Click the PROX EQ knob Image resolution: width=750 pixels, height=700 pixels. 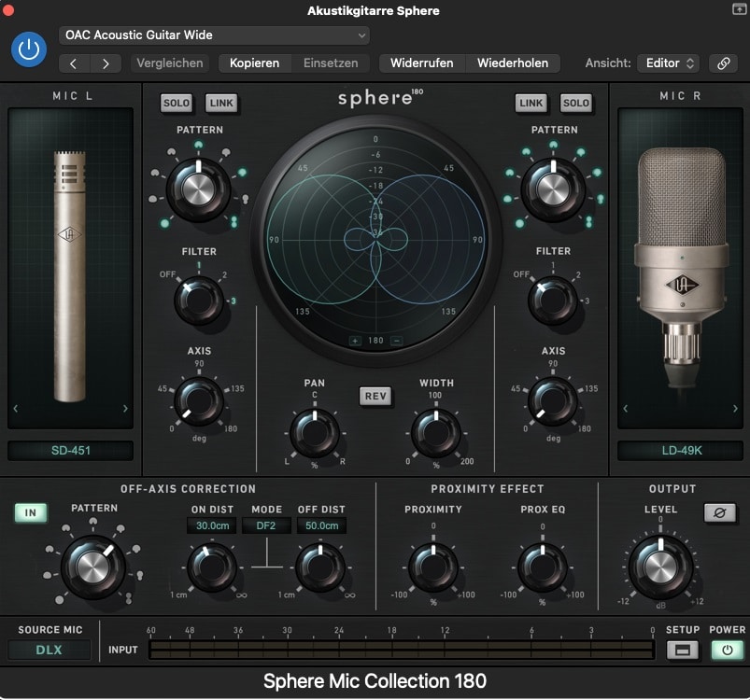tap(543, 567)
